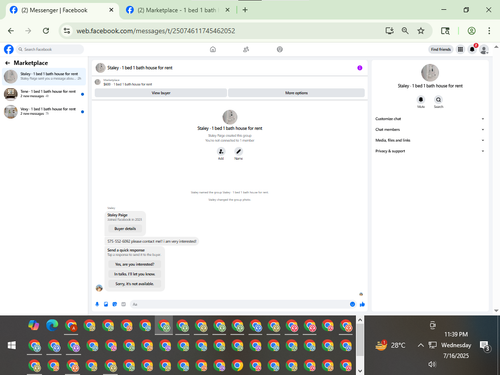
Task: Expand Chat members section
Action: (x=430, y=129)
